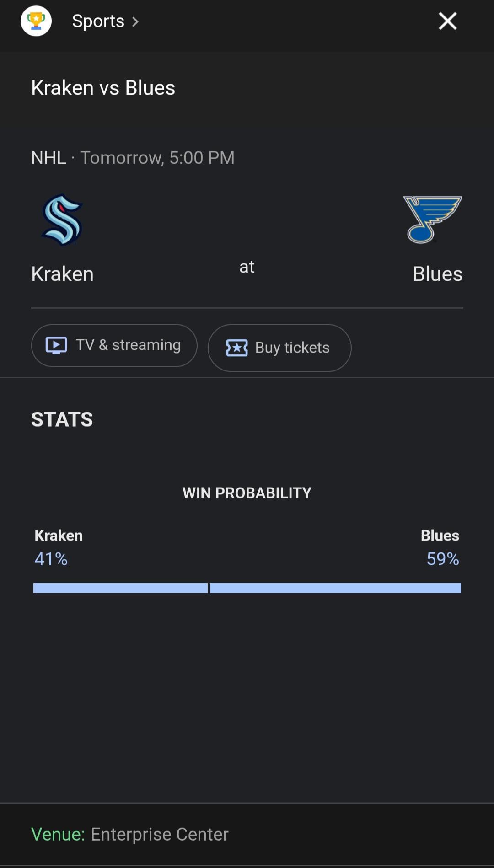This screenshot has height=868, width=494.
Task: Select the Kraken team name under the logo
Action: [62, 274]
